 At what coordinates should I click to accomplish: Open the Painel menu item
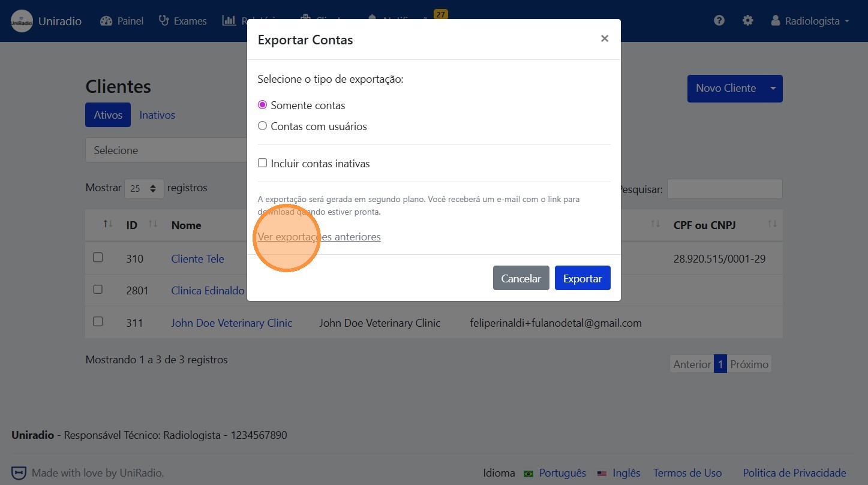[122, 21]
